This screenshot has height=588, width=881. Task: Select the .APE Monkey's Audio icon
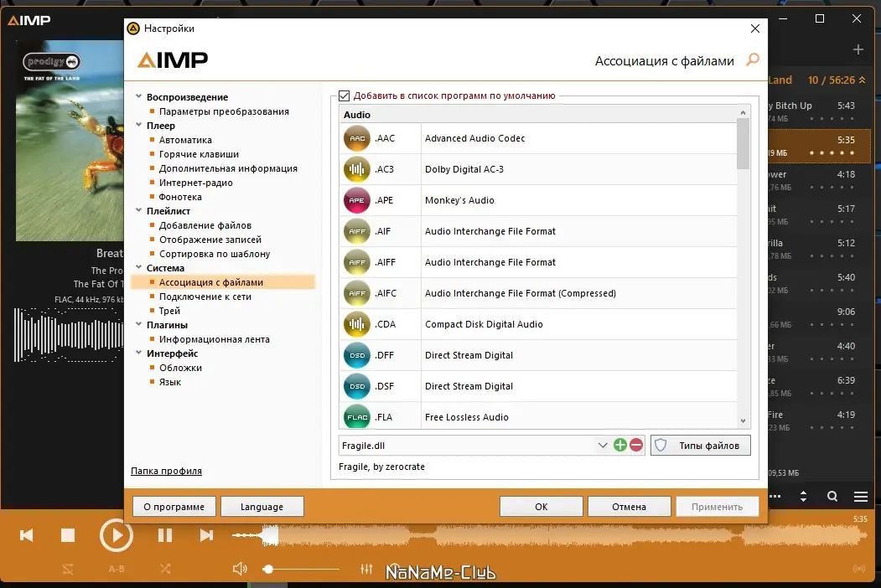pos(357,200)
